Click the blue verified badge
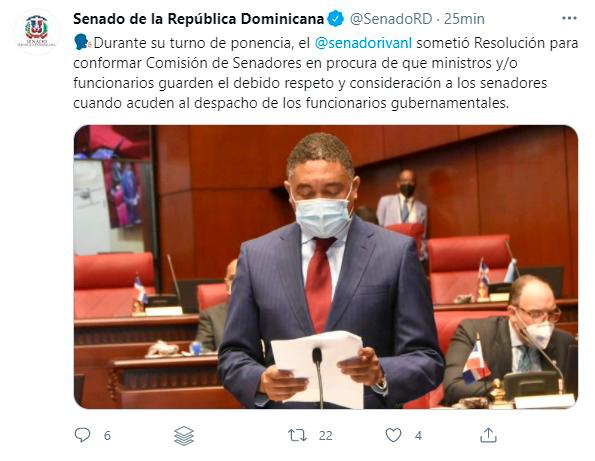This screenshot has height=461, width=595. click(335, 19)
